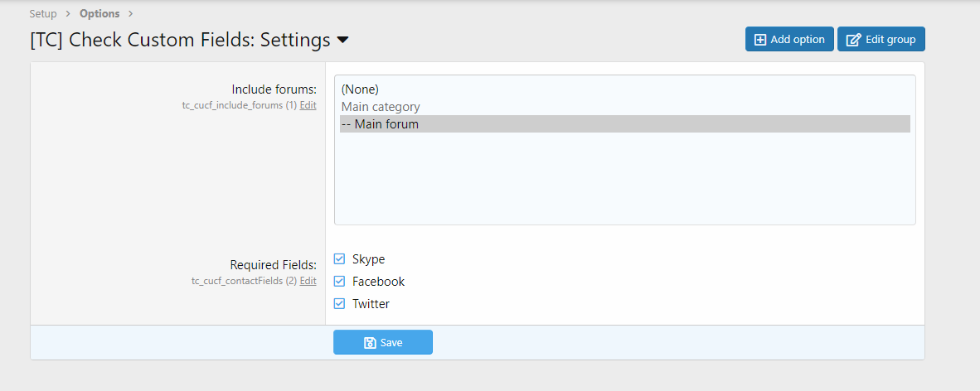Select "Main category" in forums list
Image resolution: width=980 pixels, height=391 pixels.
point(381,107)
